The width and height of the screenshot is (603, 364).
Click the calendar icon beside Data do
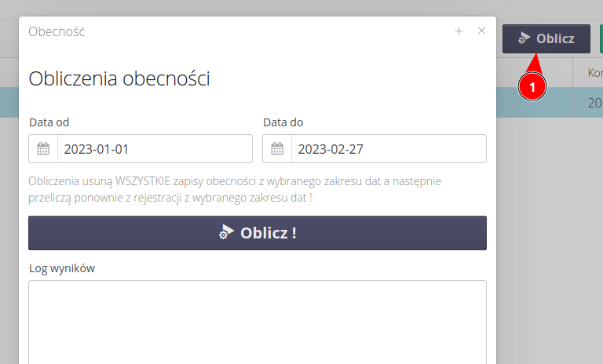[x=277, y=149]
